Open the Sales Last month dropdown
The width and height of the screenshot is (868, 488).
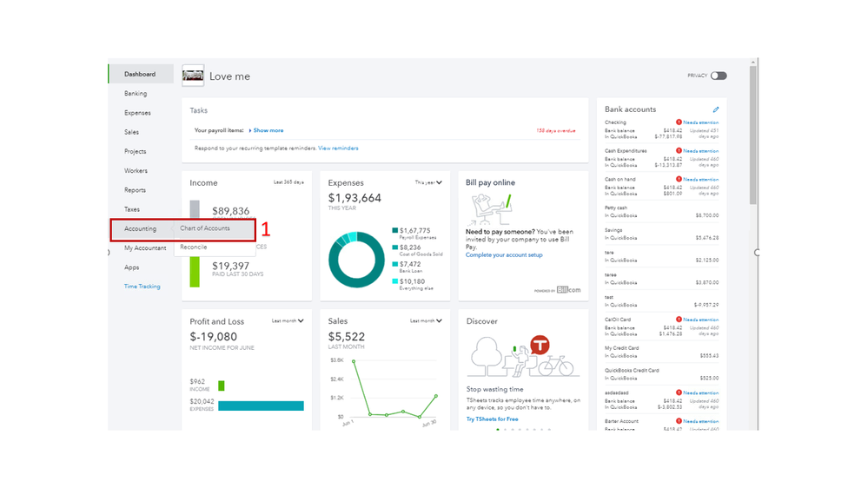pos(426,321)
